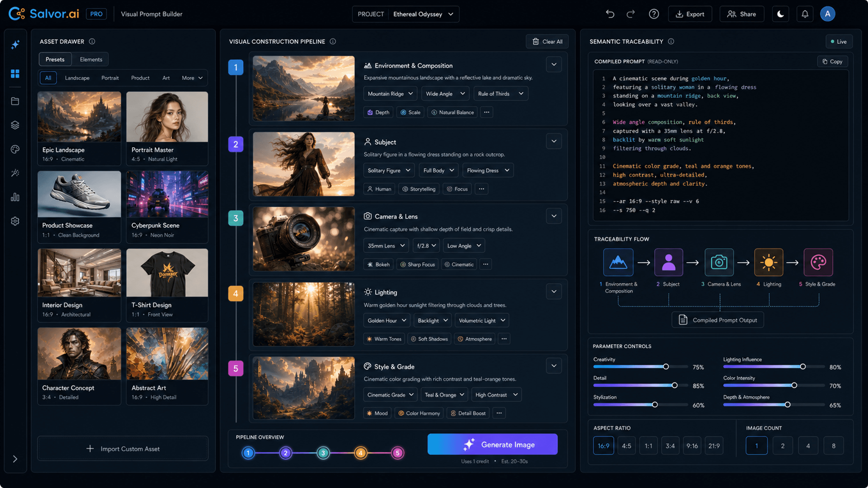Click the redo arrow in top bar

[x=631, y=14]
